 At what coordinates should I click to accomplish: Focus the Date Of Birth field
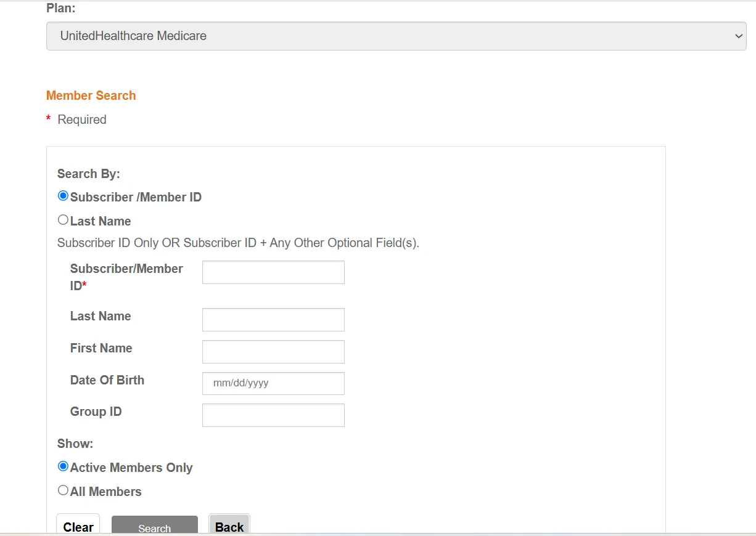tap(273, 383)
